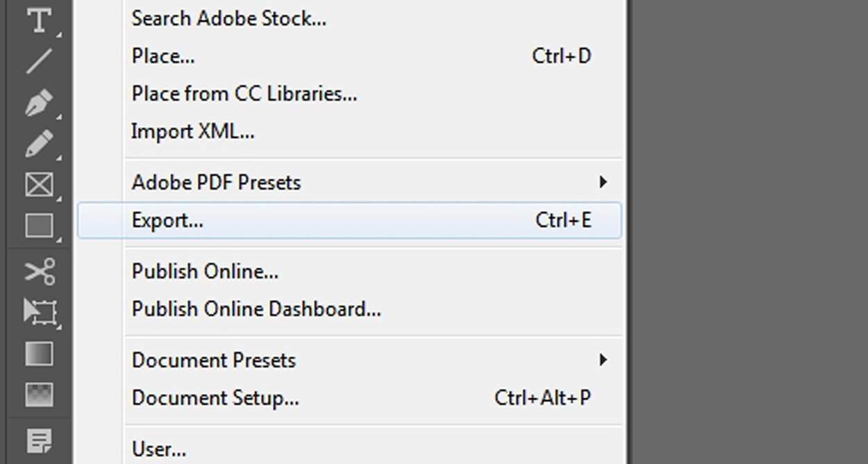Select the Free Transform tool
Viewport: 868px width, 464px height.
(x=39, y=312)
